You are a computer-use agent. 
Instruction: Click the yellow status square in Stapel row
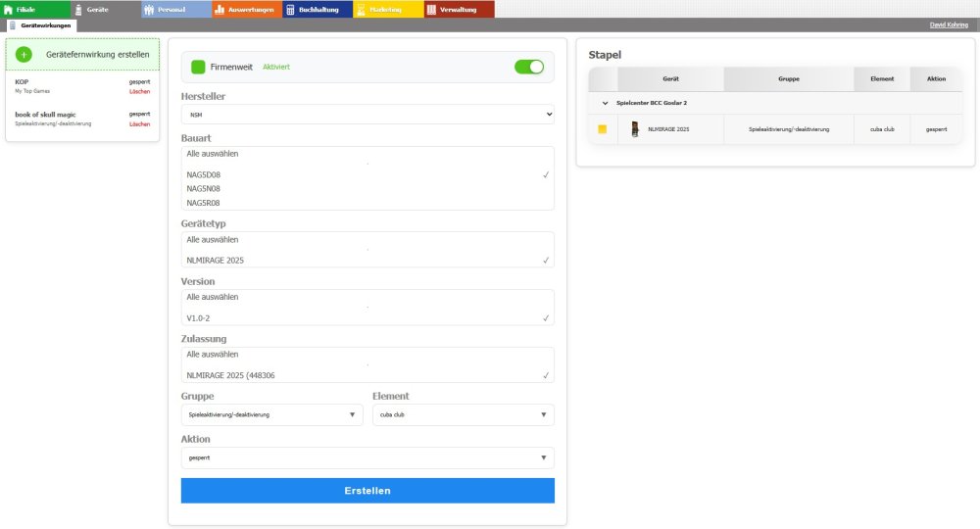tap(603, 129)
